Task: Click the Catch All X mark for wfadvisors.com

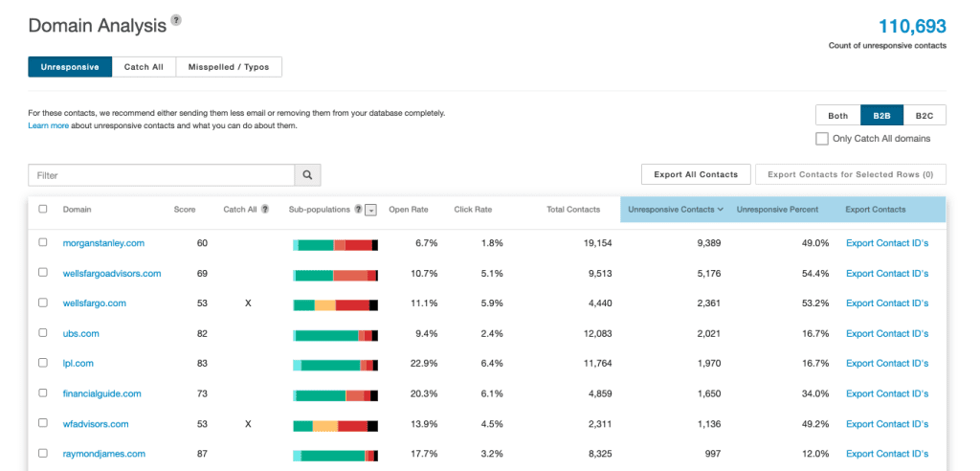Action: (x=248, y=424)
